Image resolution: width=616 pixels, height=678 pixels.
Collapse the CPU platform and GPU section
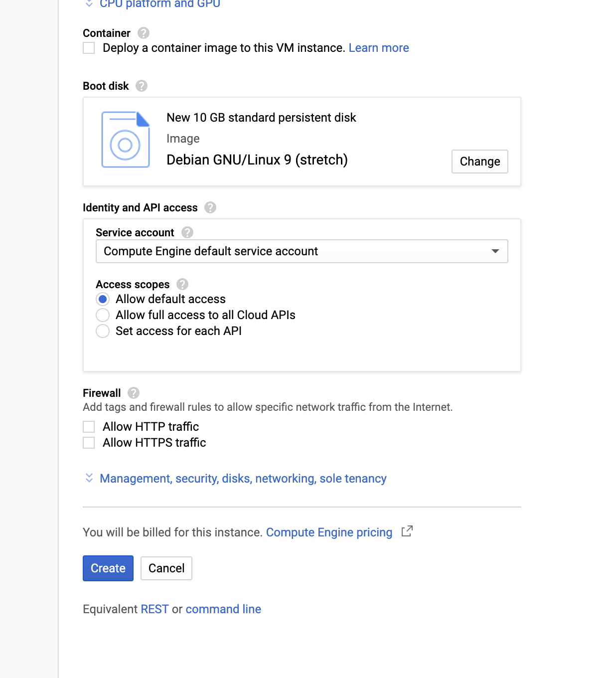pyautogui.click(x=153, y=4)
